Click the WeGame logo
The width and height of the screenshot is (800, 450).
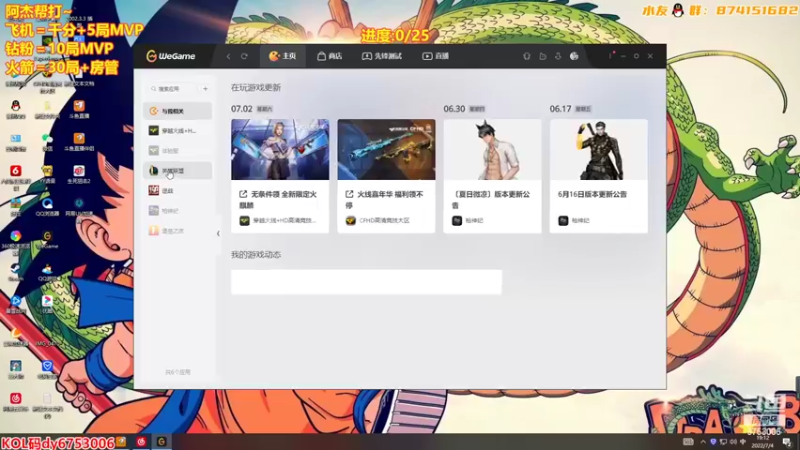coord(171,56)
